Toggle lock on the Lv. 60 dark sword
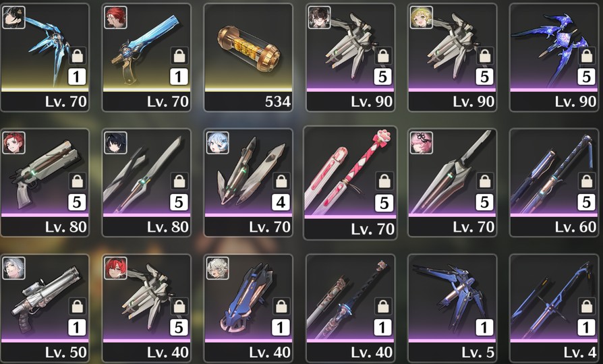This screenshot has height=364, width=603. click(586, 181)
